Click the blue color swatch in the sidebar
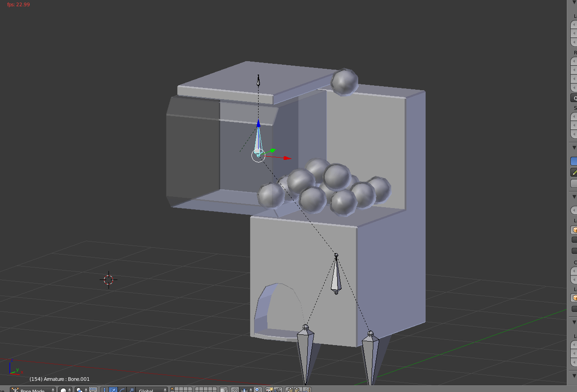 pos(575,160)
